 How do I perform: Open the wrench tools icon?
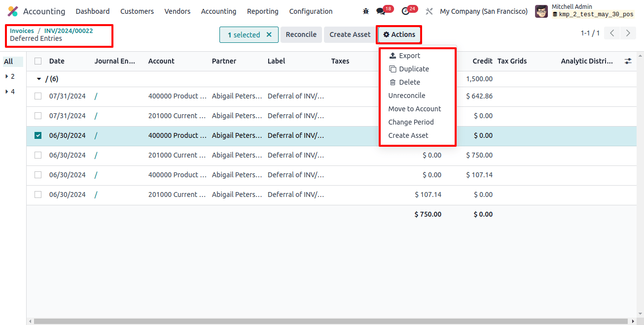point(429,11)
